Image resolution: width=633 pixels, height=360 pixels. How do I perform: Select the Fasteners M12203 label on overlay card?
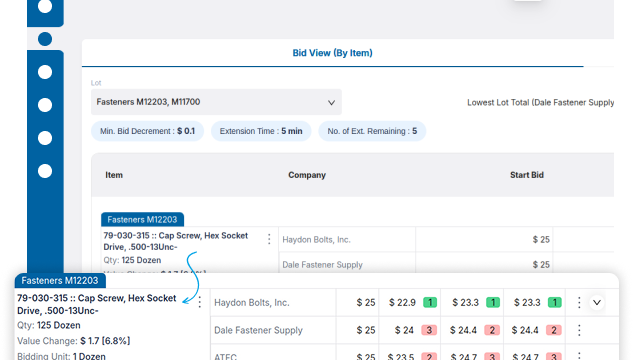(60, 280)
